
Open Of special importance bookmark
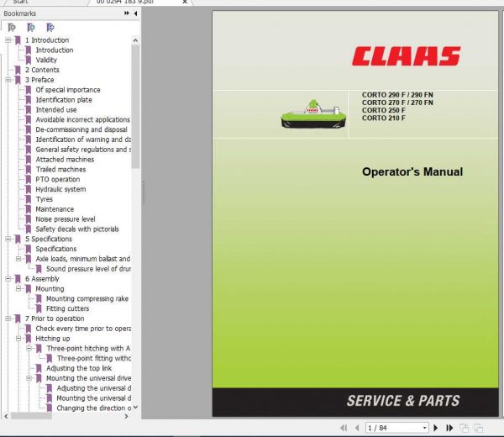click(68, 90)
